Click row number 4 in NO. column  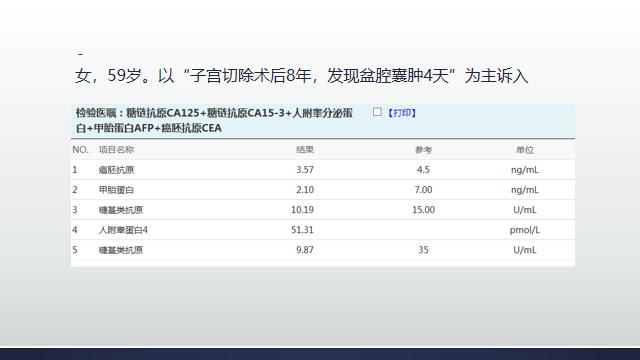(x=75, y=230)
